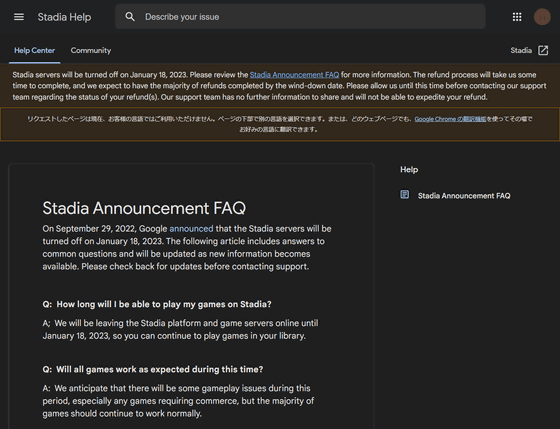Viewport: 560px width, 429px height.
Task: Click question 'Will all games work as expected'
Action: [x=153, y=369]
